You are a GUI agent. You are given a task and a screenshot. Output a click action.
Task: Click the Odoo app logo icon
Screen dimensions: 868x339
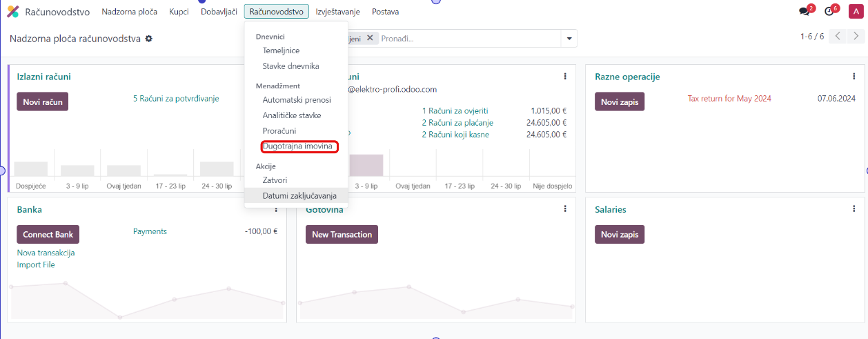point(13,12)
